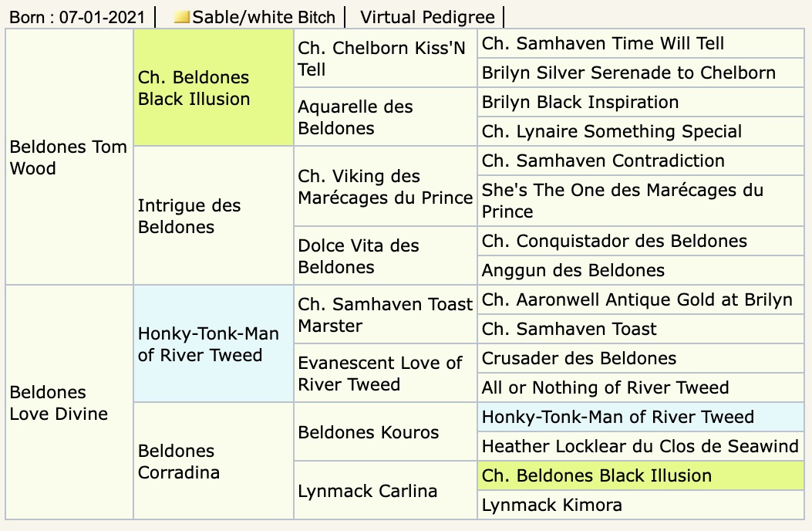Open Evanescent Love of River Tweed
Viewport: 812px width, 531px height.
click(x=379, y=374)
